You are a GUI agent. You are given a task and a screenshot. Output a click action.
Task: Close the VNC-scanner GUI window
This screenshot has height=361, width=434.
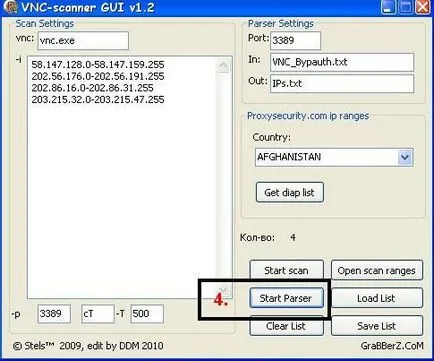423,7
